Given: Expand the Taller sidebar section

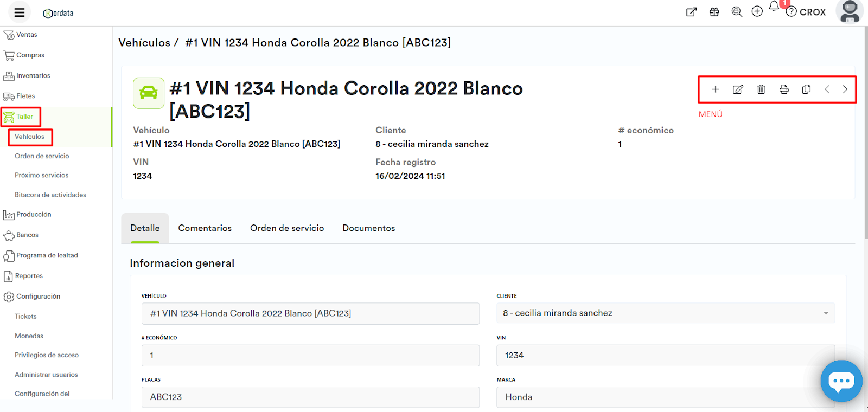Looking at the screenshot, I should [24, 117].
